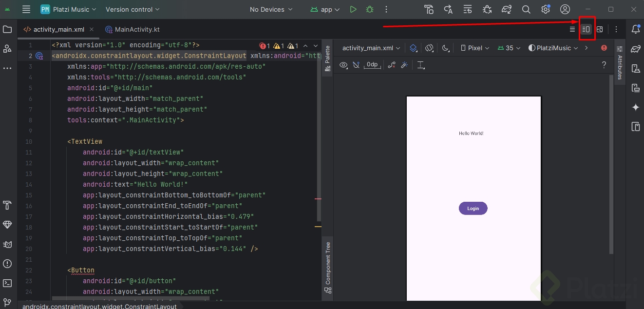
Task: Open the Build hammer tool window
Action: coord(7,205)
